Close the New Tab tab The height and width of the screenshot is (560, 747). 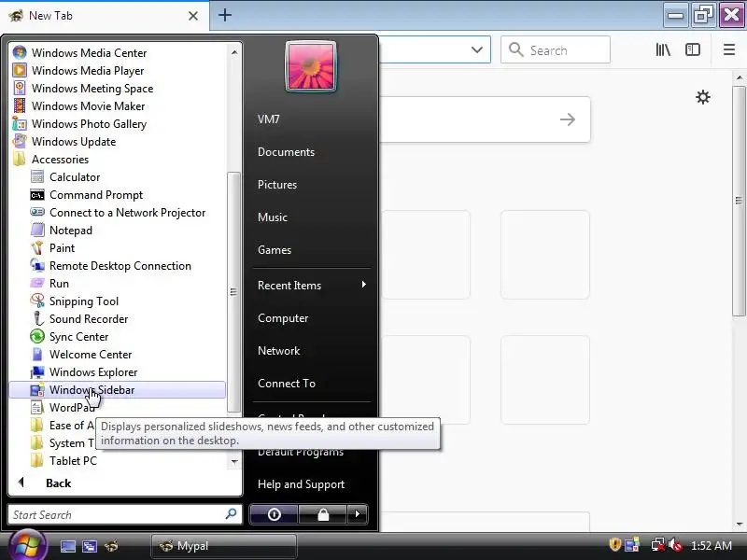193,16
